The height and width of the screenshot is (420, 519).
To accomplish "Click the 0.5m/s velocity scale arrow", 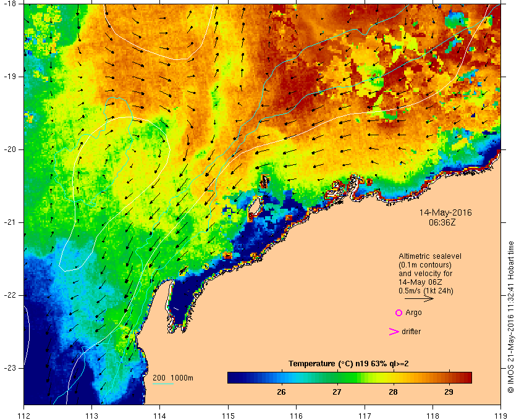I will click(x=419, y=298).
